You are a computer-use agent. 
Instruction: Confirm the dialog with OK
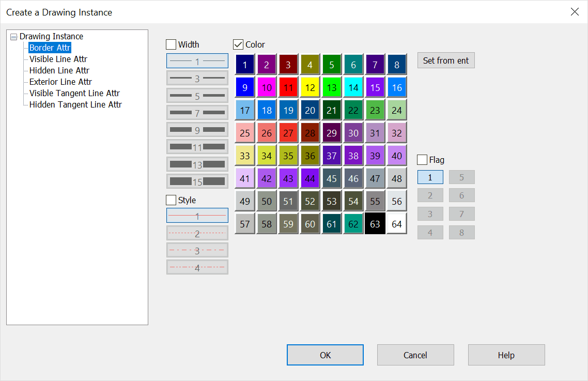(325, 355)
